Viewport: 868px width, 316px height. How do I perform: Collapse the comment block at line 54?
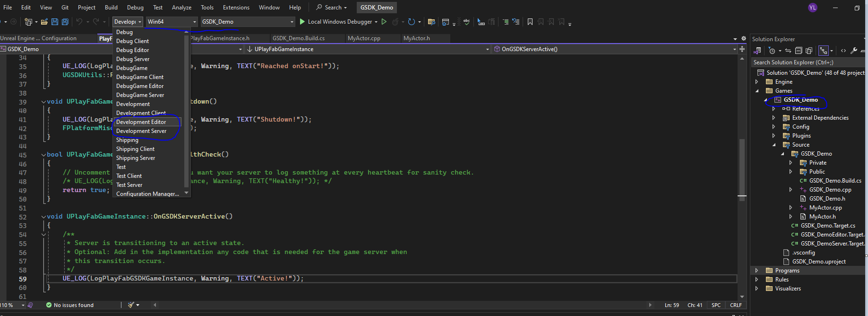(x=43, y=235)
